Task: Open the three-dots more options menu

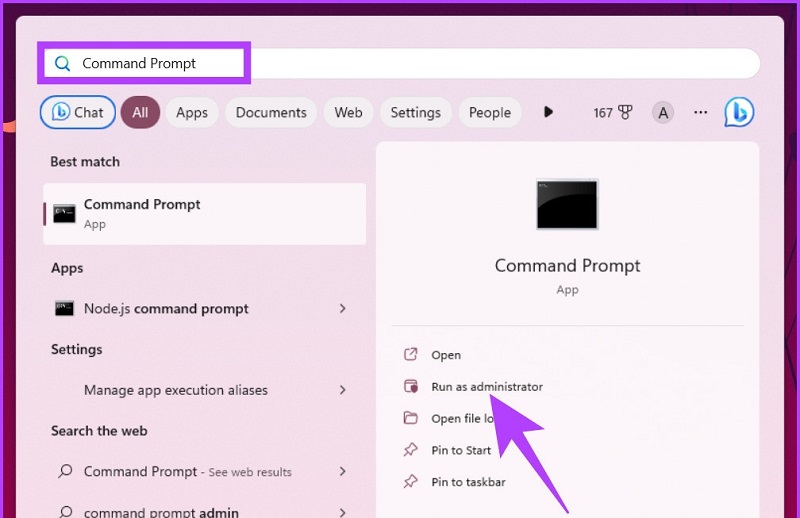Action: (701, 112)
